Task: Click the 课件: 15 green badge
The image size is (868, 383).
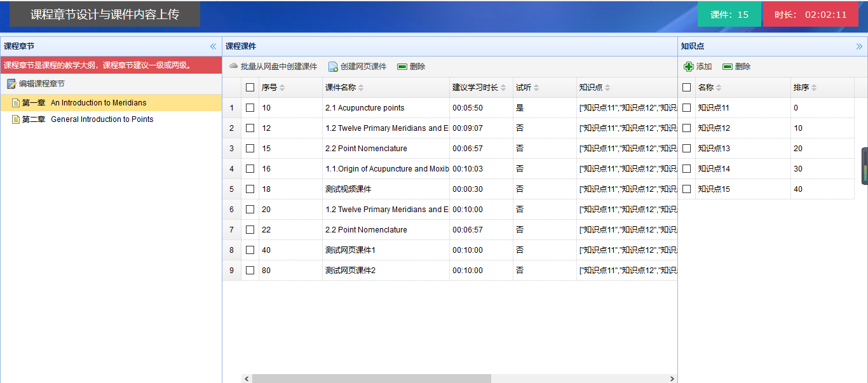Action: [729, 15]
